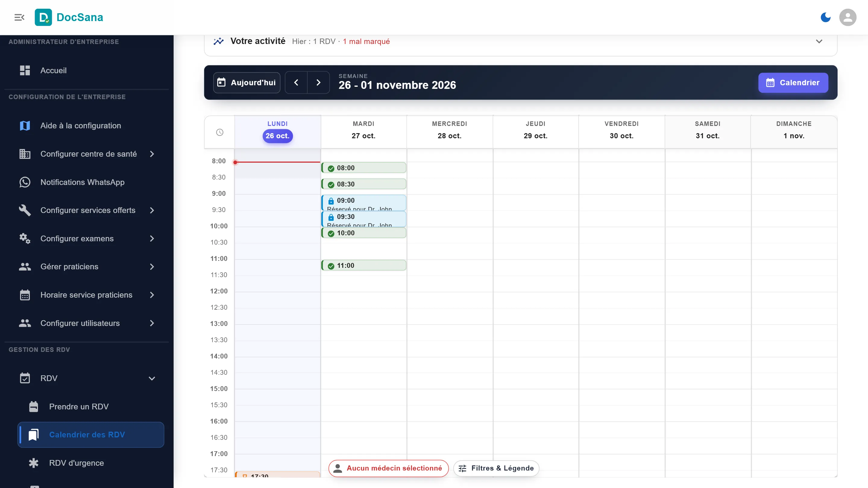868x488 pixels.
Task: Select the Dimanche 1 nov. day header
Action: pyautogui.click(x=794, y=131)
